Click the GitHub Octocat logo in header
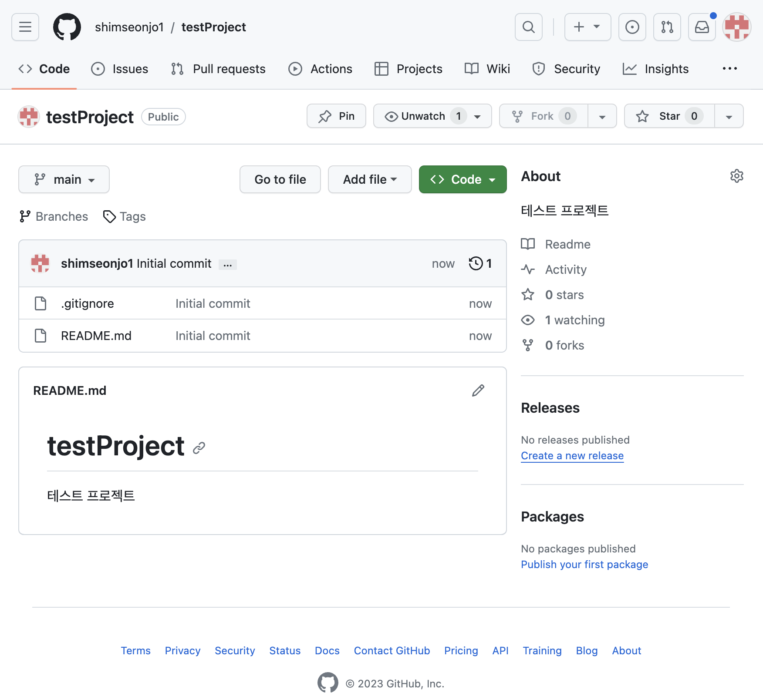 click(x=67, y=27)
